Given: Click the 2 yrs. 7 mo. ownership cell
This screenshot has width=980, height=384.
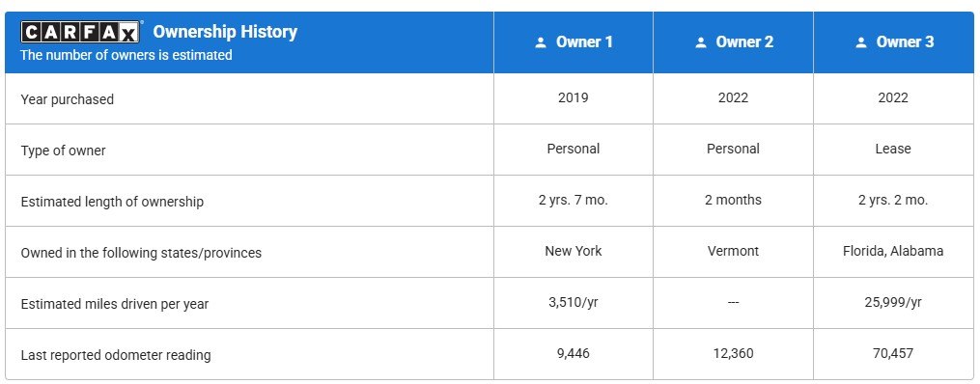Looking at the screenshot, I should (x=574, y=200).
